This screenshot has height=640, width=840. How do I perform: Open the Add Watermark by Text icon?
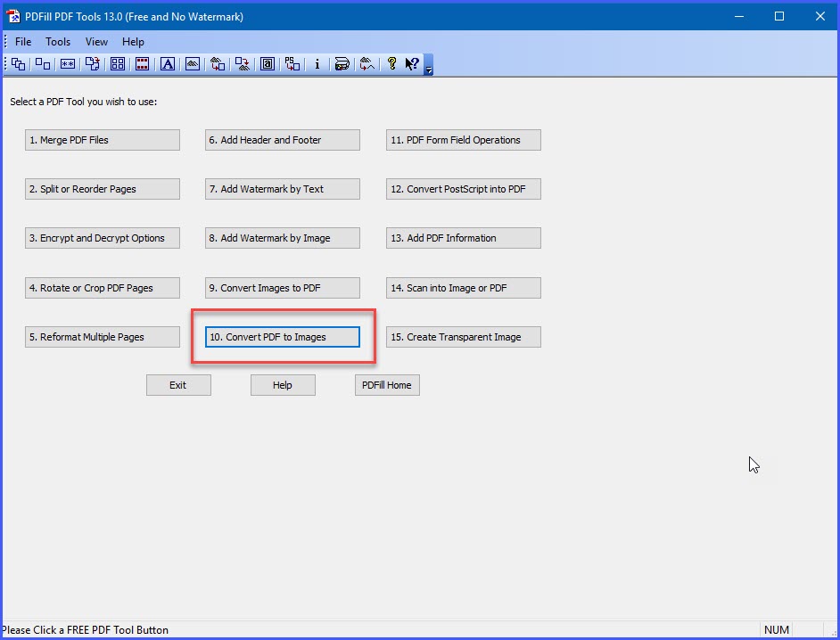167,63
